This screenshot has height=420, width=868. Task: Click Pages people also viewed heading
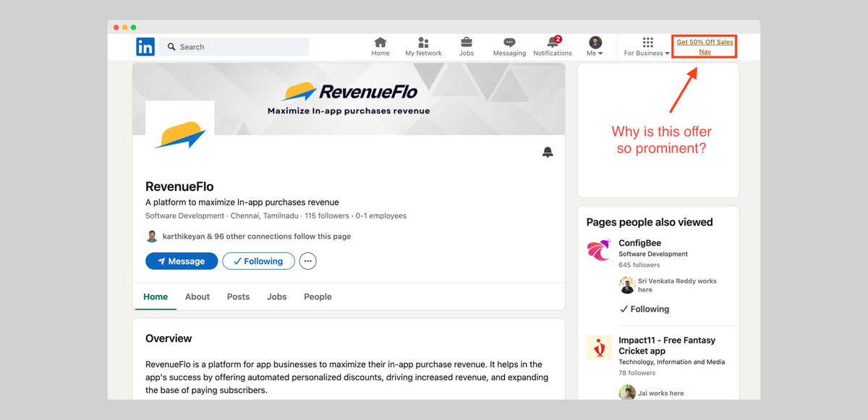[x=650, y=222]
